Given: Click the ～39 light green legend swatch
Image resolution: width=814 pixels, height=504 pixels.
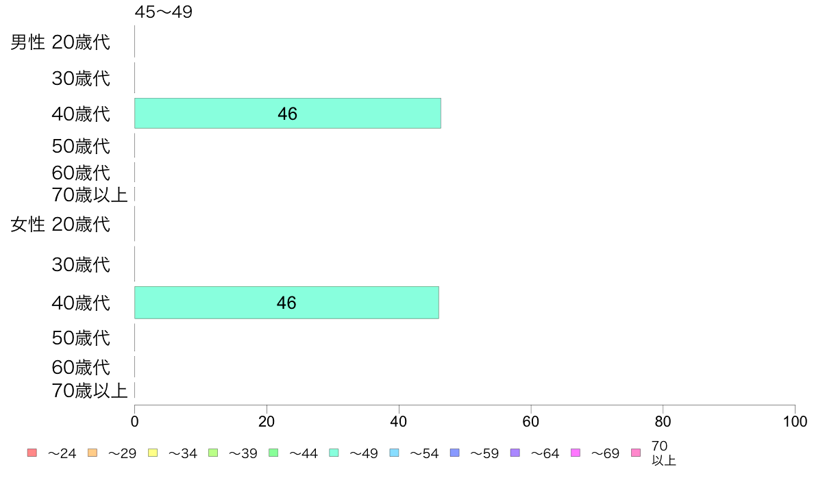Looking at the screenshot, I should [213, 453].
